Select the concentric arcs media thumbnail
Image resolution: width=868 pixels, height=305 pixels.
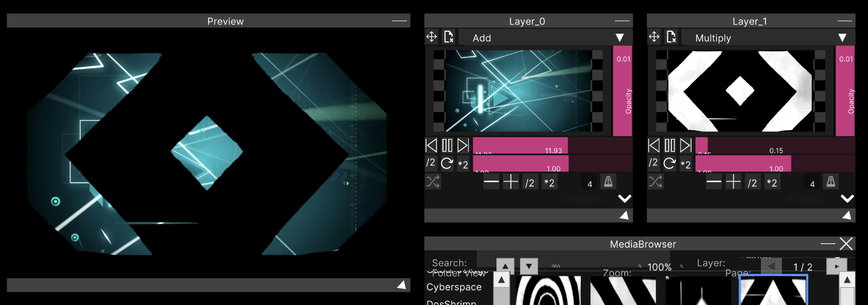coord(548,290)
